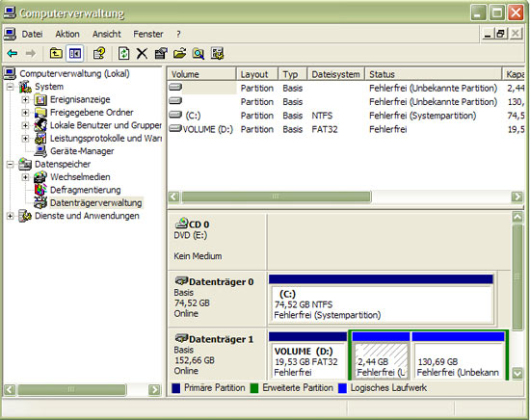Click the Forward arrow toolbar icon
This screenshot has height=420, width=530.
[31, 53]
